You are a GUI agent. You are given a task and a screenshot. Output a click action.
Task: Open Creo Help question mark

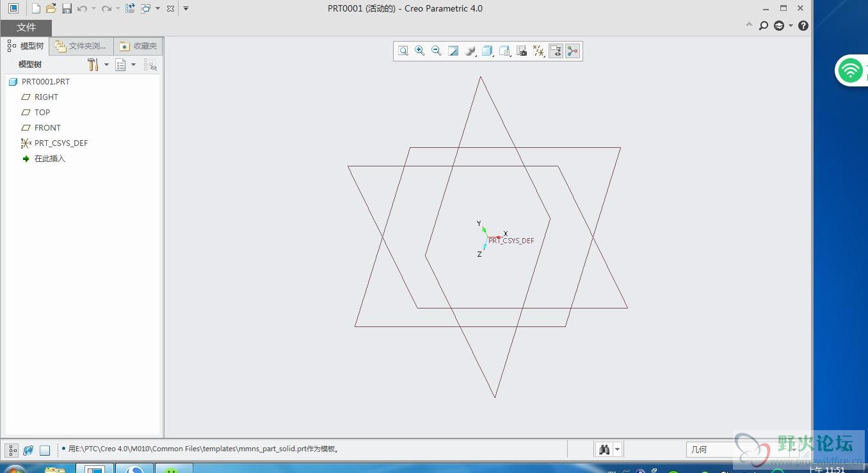tap(803, 26)
